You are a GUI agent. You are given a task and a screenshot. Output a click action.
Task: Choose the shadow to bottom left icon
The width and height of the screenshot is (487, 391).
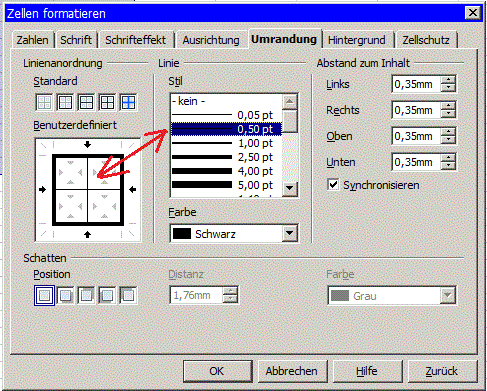pyautogui.click(x=107, y=295)
